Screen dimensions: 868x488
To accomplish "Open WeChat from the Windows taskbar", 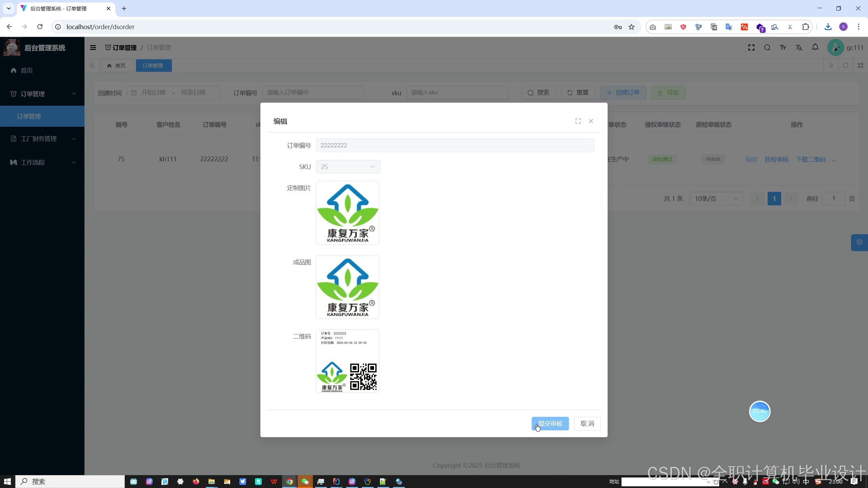I will tap(305, 482).
